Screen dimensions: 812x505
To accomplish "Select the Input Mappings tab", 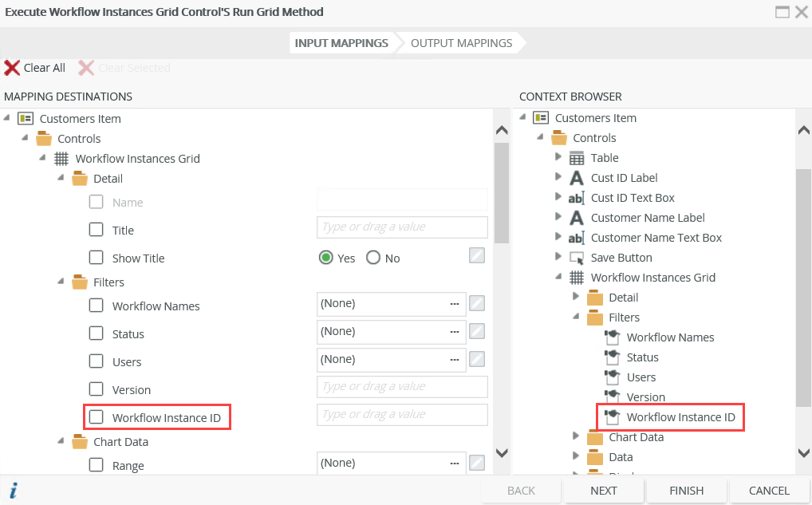I will pyautogui.click(x=341, y=43).
